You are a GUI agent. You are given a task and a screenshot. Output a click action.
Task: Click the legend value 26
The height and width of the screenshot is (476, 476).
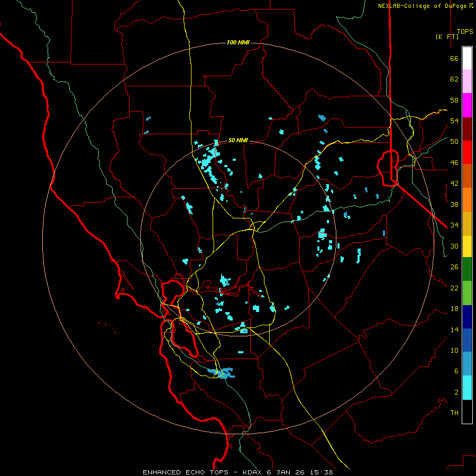(454, 267)
